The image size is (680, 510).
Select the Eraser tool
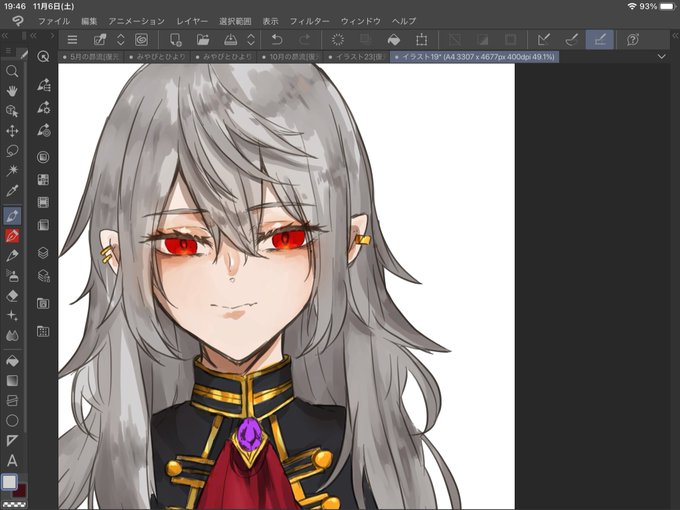point(12,296)
